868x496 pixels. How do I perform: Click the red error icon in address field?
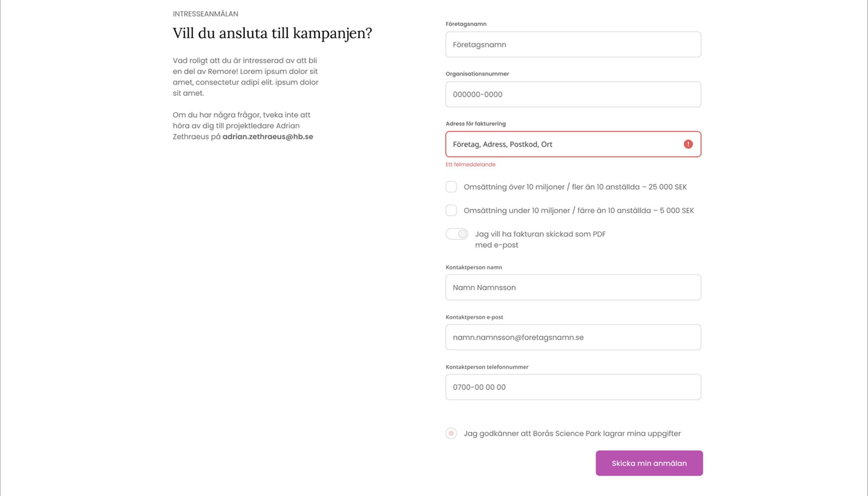click(x=688, y=144)
